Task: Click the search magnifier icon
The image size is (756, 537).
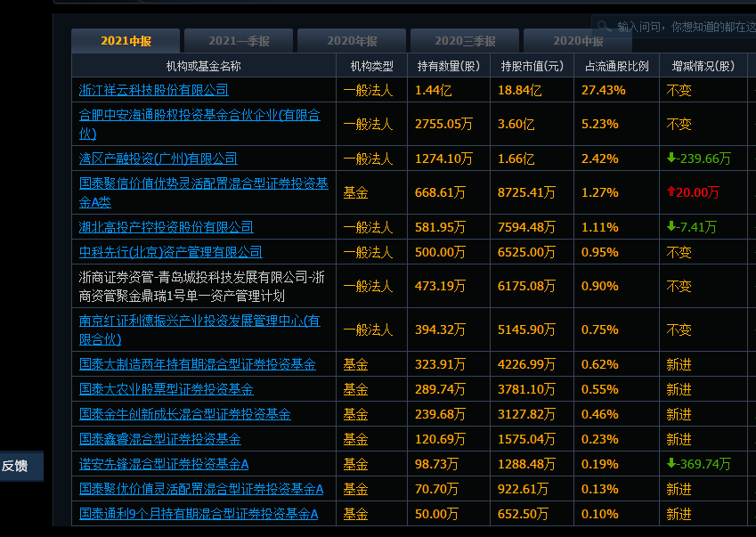Action: pos(604,26)
